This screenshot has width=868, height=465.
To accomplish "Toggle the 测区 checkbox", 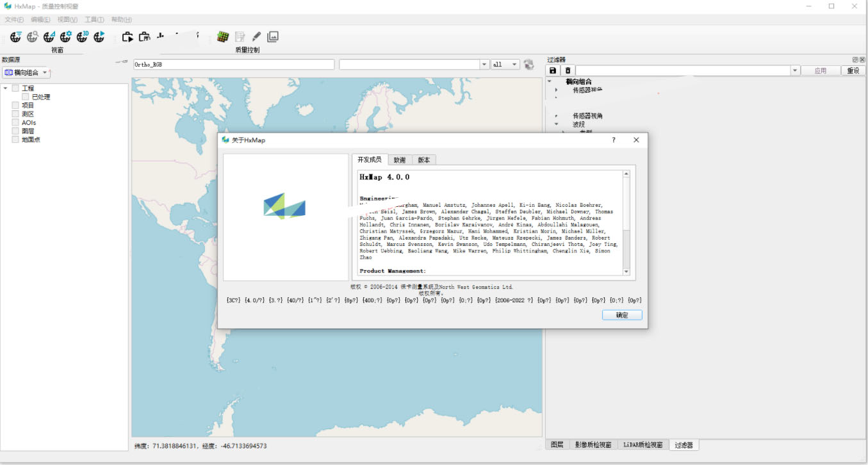I will (15, 114).
